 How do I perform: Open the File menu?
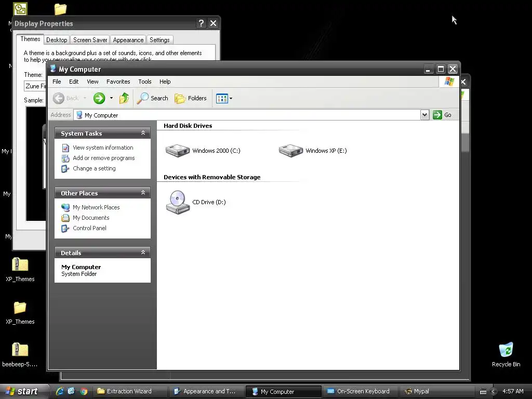point(57,82)
